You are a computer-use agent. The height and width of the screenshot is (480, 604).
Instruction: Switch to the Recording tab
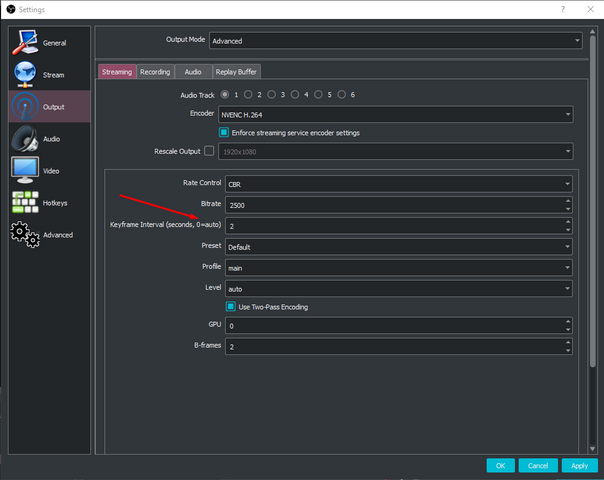[155, 72]
